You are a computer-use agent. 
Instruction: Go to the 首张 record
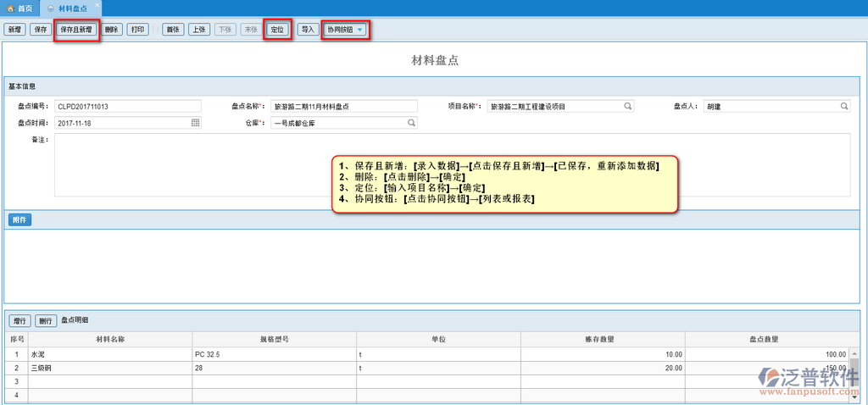pos(173,30)
